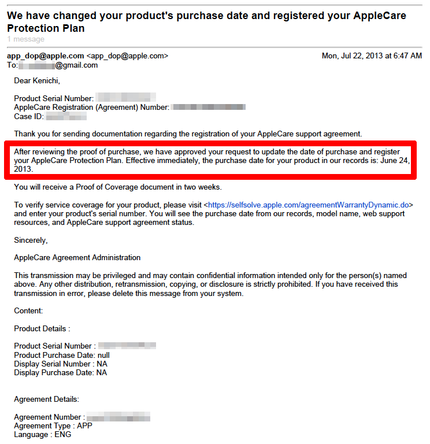Open the selfsolve.apple.com warranty link
Viewport: 430px width, 444px height.
point(308,205)
